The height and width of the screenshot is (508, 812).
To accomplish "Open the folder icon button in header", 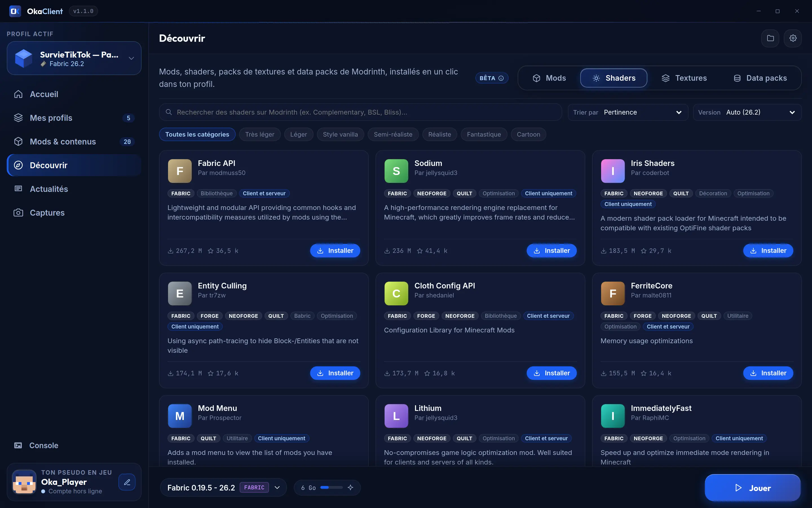I will click(x=770, y=38).
